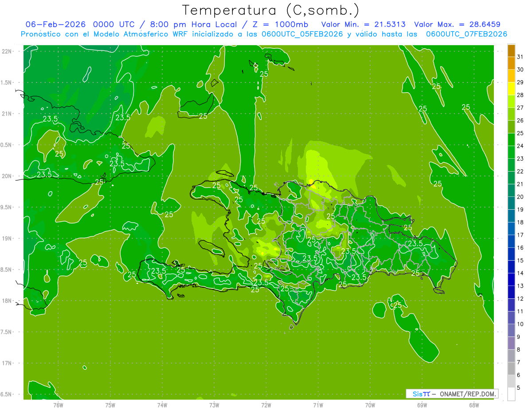Pick the purple swatch between 9 and 10
532x411 pixels.
pos(511,331)
